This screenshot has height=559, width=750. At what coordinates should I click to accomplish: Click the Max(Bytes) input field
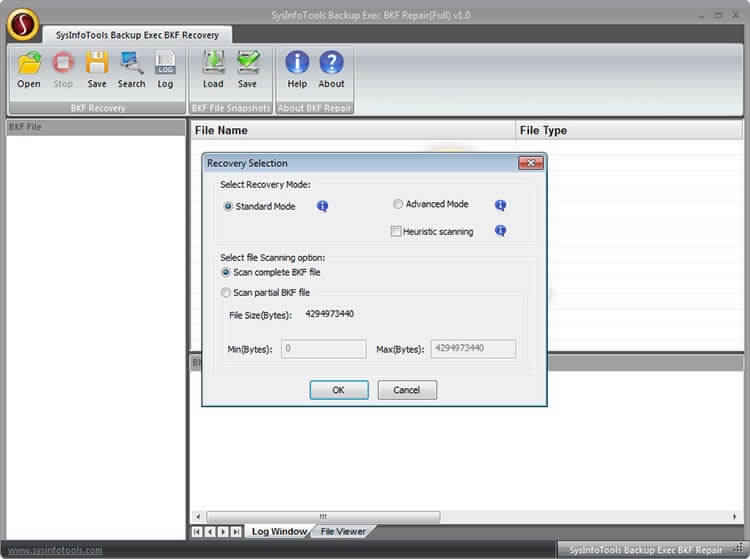point(473,348)
